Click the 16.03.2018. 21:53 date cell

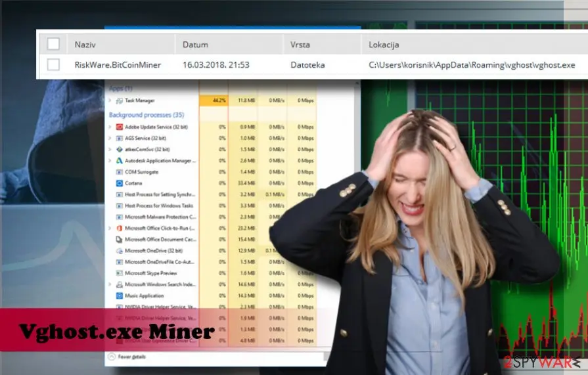click(216, 65)
